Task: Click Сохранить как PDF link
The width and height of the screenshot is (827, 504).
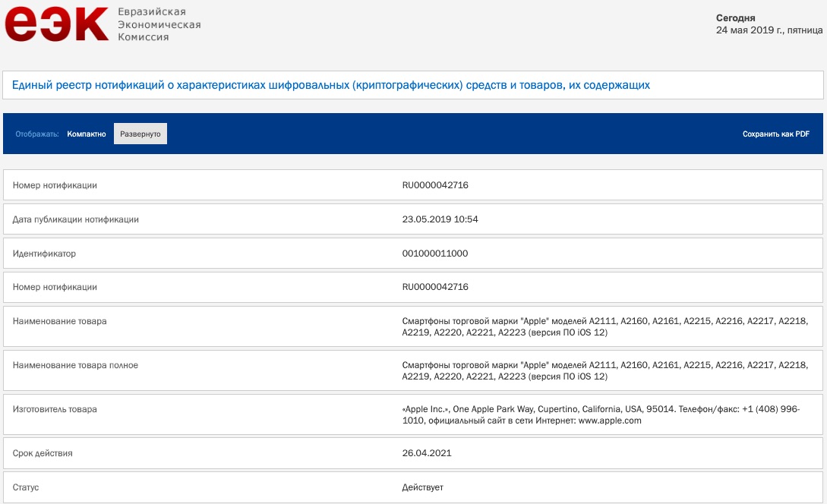Action: [x=776, y=134]
